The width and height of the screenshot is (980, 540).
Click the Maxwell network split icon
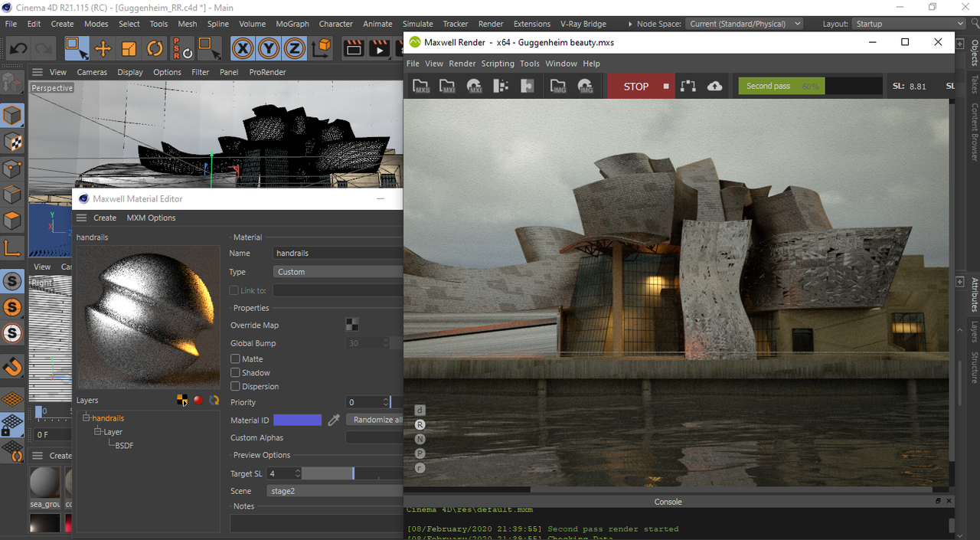[x=501, y=87]
